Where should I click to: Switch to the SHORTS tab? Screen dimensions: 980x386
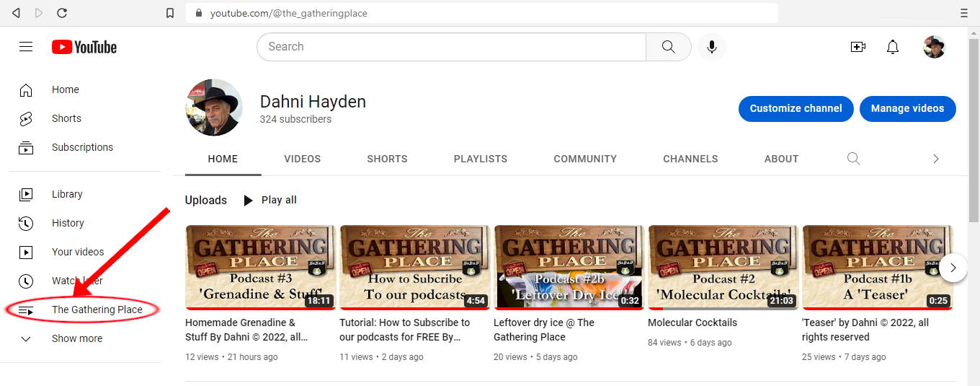click(387, 159)
